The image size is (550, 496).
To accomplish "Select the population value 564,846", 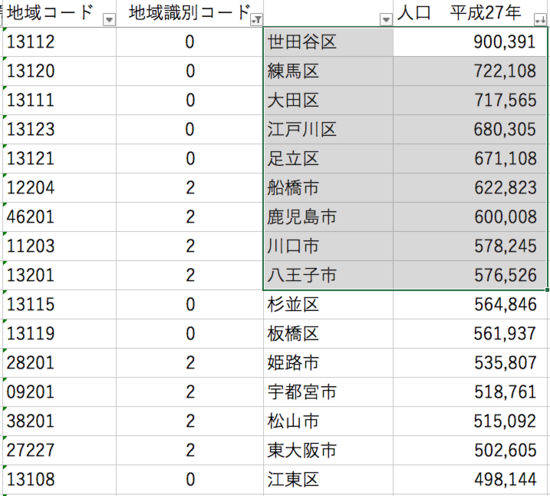I will (x=470, y=304).
